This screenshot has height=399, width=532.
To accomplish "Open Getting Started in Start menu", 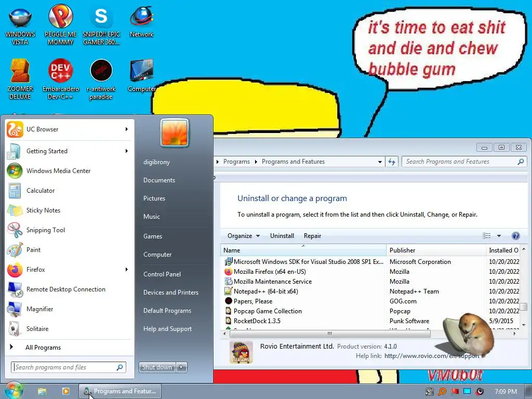I will [x=68, y=151].
